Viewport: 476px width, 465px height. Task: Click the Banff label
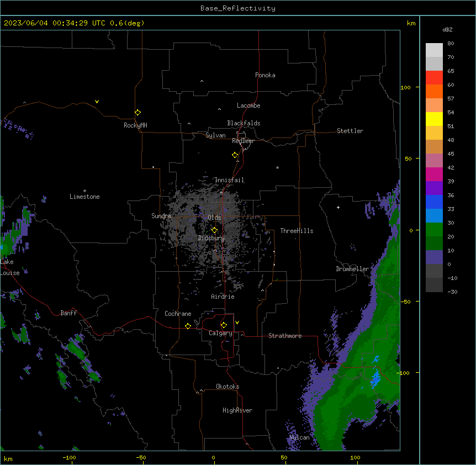68,313
